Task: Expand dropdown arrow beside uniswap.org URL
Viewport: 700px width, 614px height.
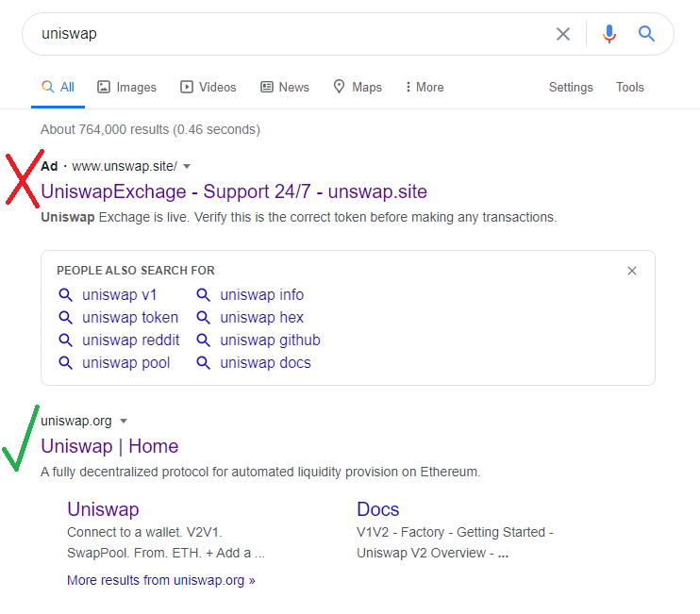Action: click(x=124, y=422)
